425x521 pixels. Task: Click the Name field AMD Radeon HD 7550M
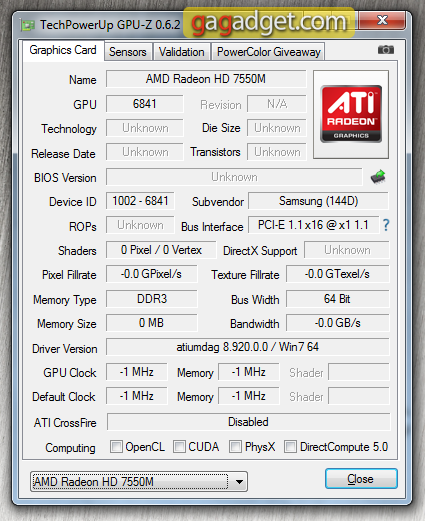click(x=206, y=79)
